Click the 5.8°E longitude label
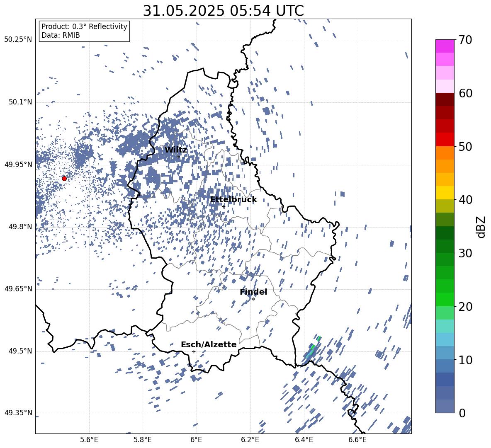 tap(143, 440)
